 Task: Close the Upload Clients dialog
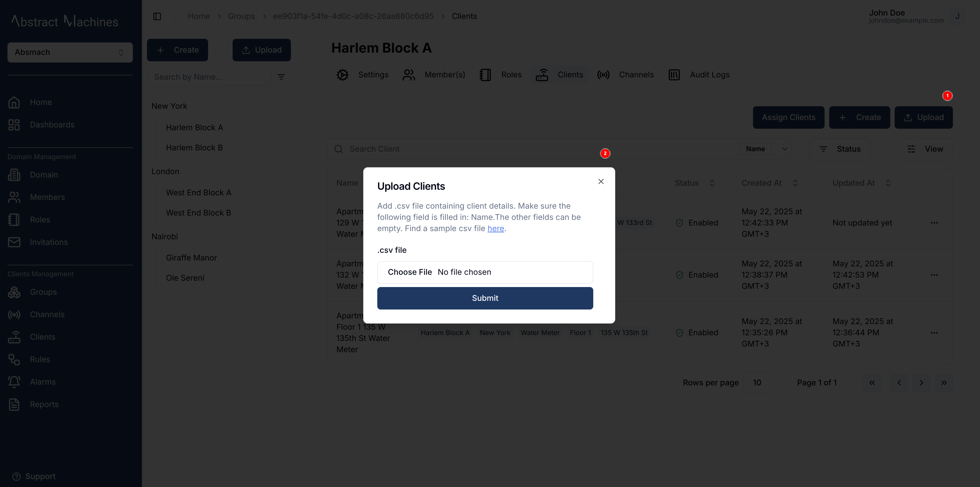coord(601,181)
